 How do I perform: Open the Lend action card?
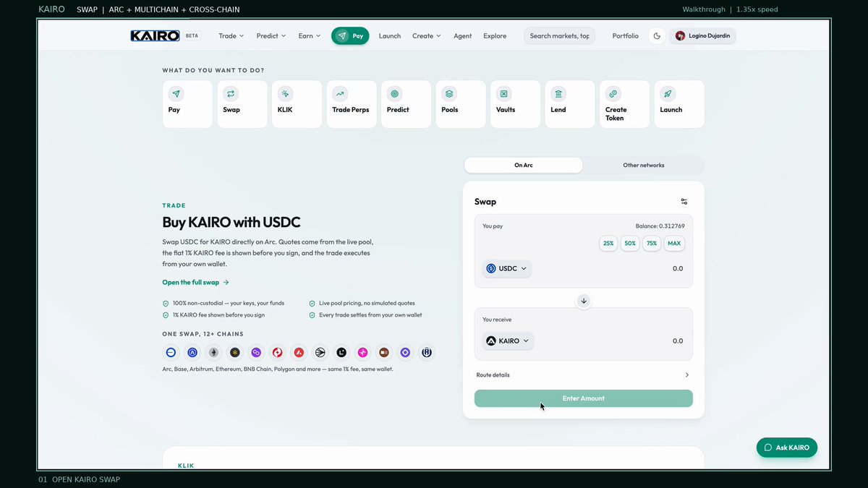[x=570, y=104]
